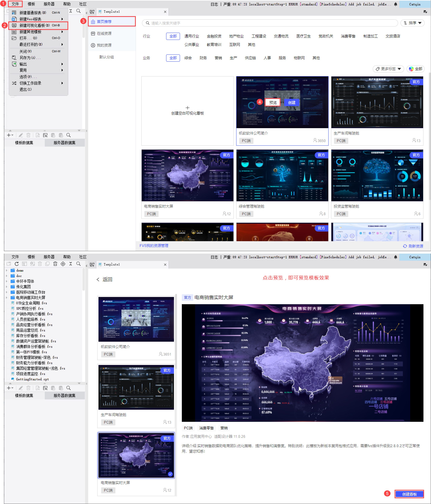Select 财务 business filter
The image size is (431, 504).
click(203, 58)
